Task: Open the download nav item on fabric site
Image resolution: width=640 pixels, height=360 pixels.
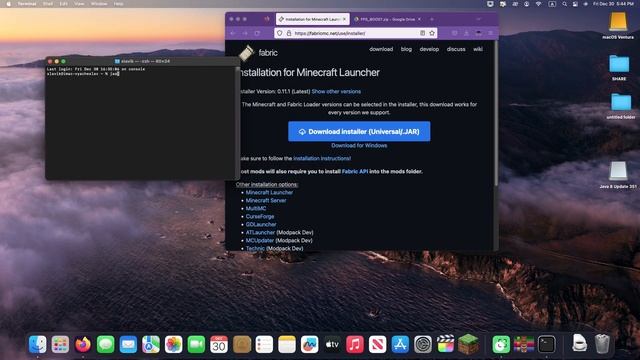Action: [381, 49]
